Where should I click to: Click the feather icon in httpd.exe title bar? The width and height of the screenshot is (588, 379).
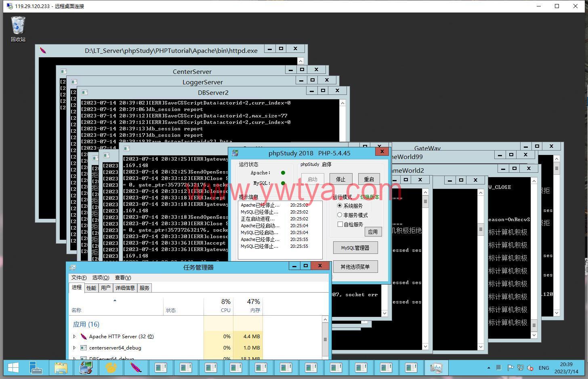click(43, 50)
